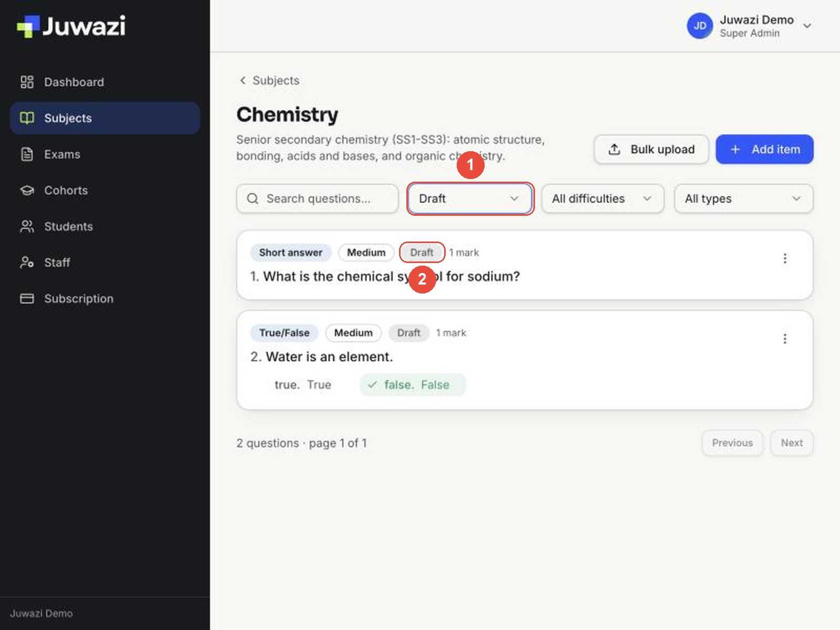
Task: Click Medium badge on sodium question
Action: [366, 253]
